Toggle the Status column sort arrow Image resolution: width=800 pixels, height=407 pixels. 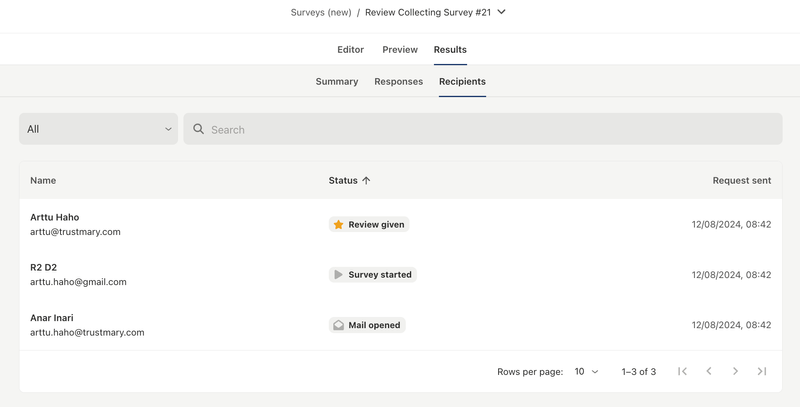point(366,181)
